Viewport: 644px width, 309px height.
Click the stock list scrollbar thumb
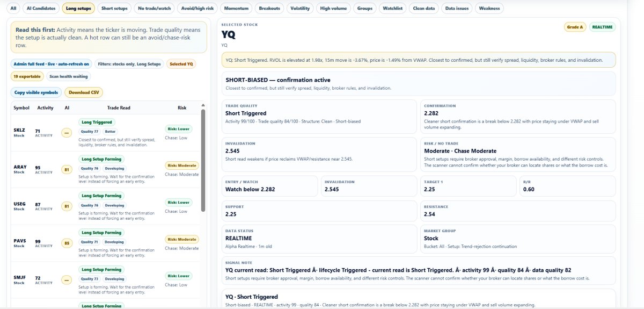point(203,160)
